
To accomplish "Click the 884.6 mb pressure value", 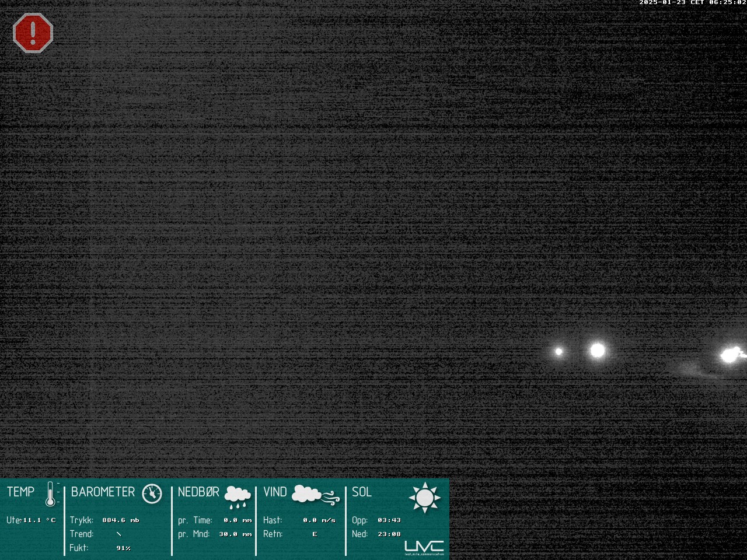I will click(x=120, y=520).
